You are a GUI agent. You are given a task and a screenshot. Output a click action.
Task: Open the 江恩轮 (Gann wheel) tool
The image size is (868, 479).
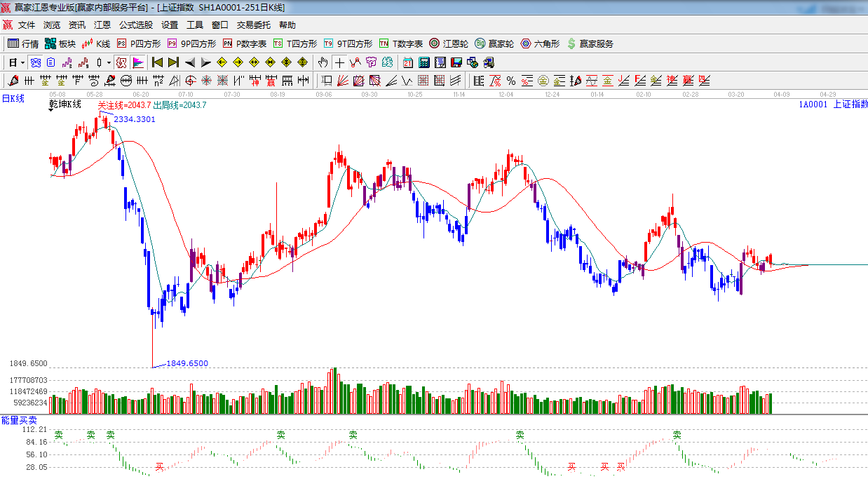449,43
